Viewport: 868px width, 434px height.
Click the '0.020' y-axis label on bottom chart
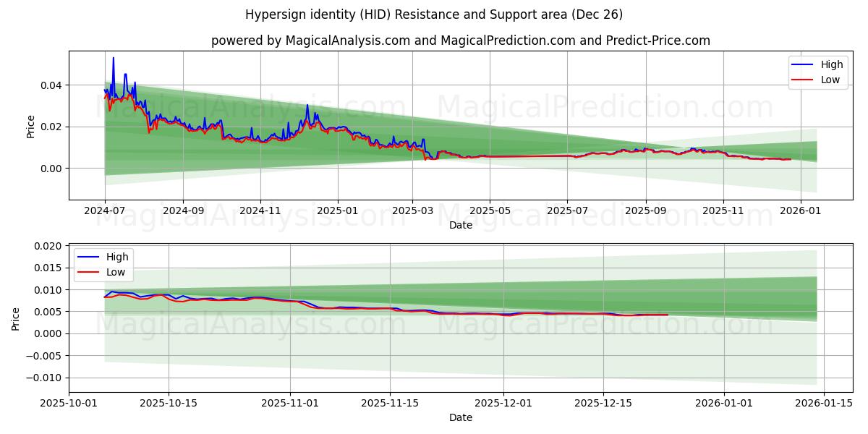pos(48,246)
